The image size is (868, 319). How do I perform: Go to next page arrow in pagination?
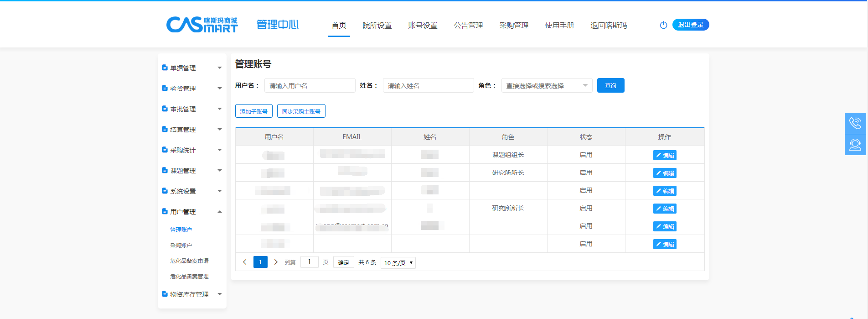pyautogui.click(x=276, y=262)
